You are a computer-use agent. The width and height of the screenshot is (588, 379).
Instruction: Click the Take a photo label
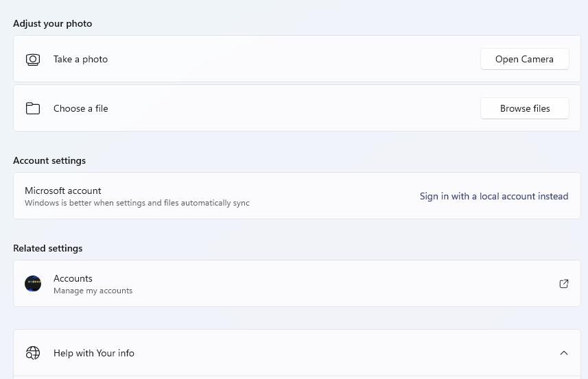(x=80, y=59)
